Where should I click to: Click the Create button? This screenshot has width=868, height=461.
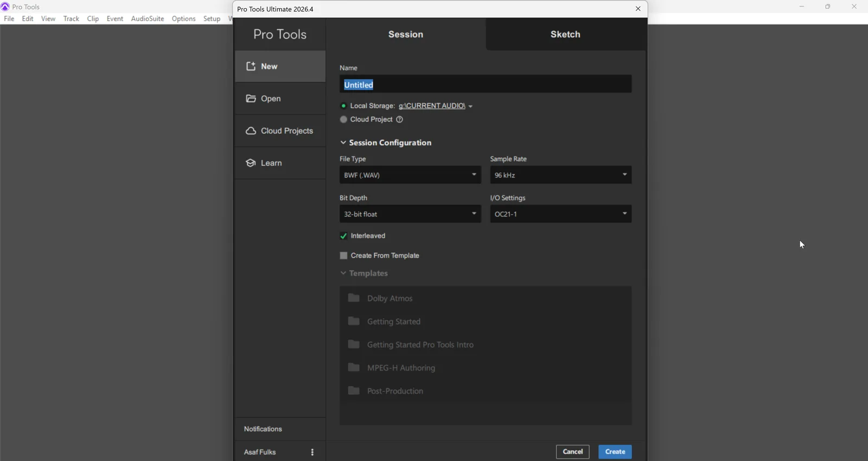(x=615, y=452)
